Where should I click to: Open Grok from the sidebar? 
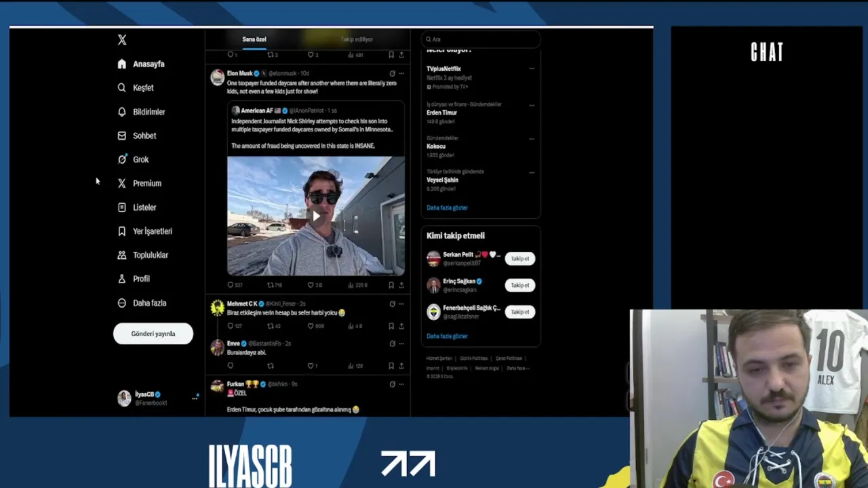[x=133, y=159]
